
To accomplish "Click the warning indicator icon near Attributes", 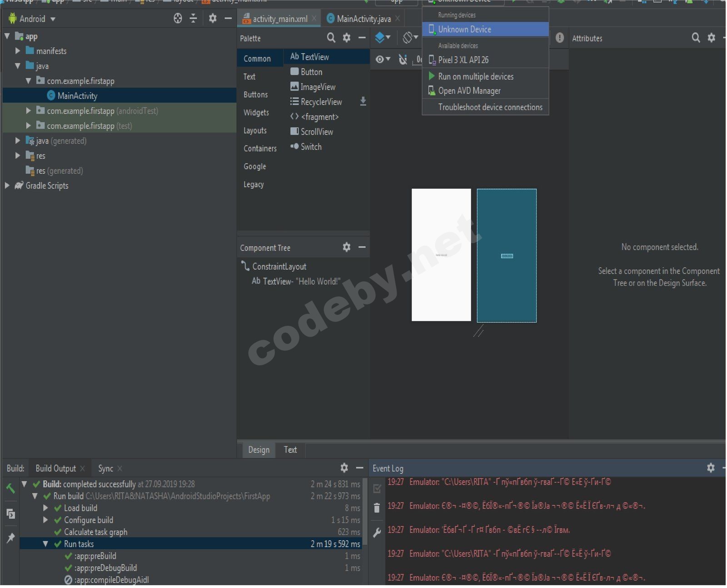I will coord(560,38).
